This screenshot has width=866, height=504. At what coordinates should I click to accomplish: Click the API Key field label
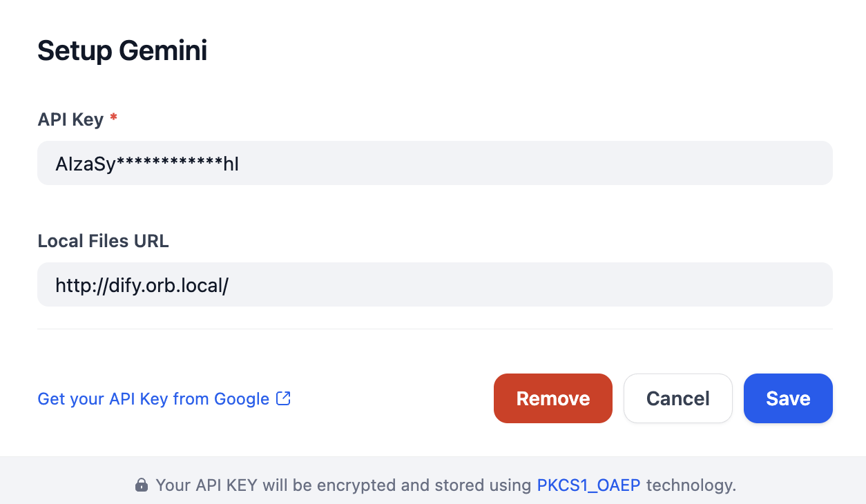click(70, 119)
